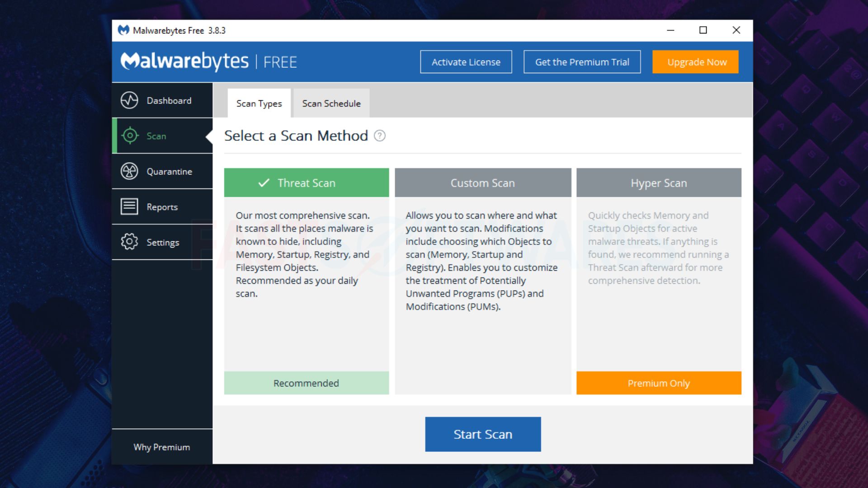Click the Start Scan button

[x=483, y=434]
